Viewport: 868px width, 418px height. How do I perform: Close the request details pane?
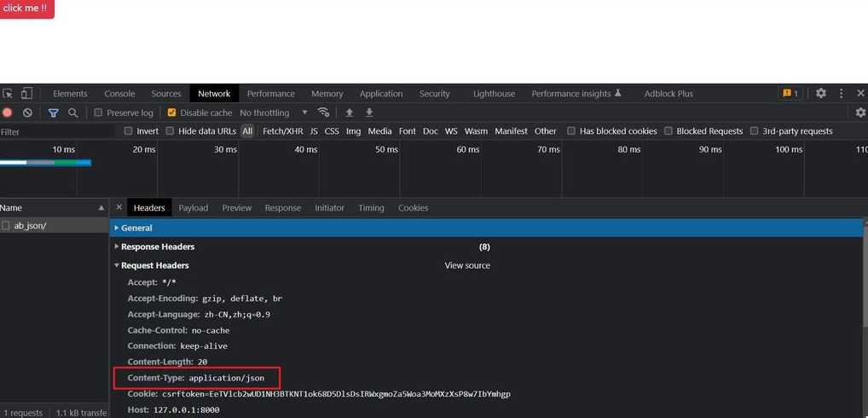tap(119, 207)
